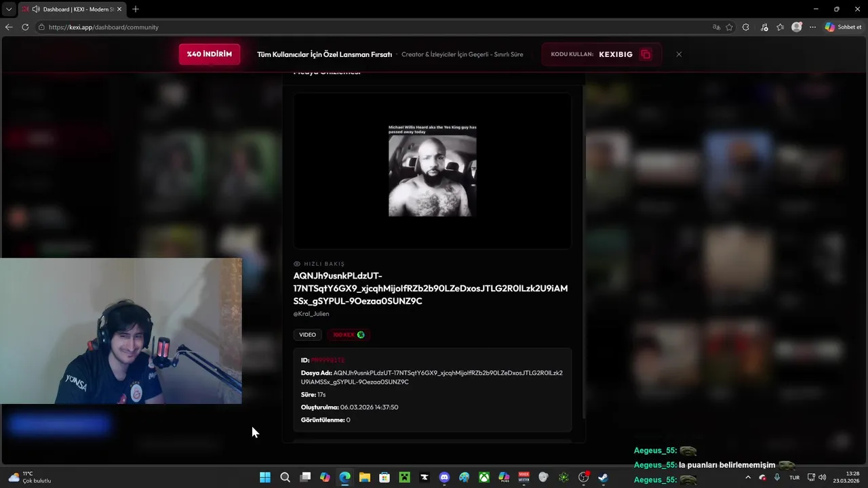The height and width of the screenshot is (488, 868).
Task: Open taskbar Search
Action: (285, 477)
